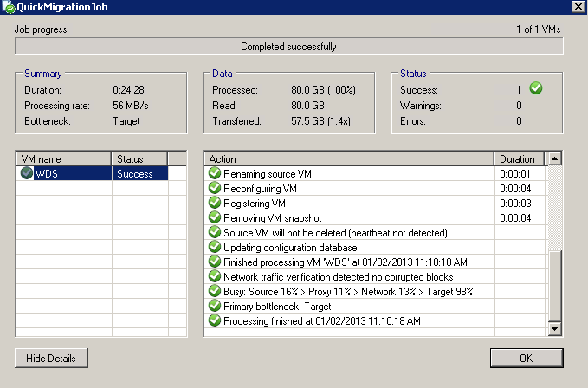Click checkmark icon beside Renaming source VM
Viewport: 588px width, 388px height.
(215, 174)
